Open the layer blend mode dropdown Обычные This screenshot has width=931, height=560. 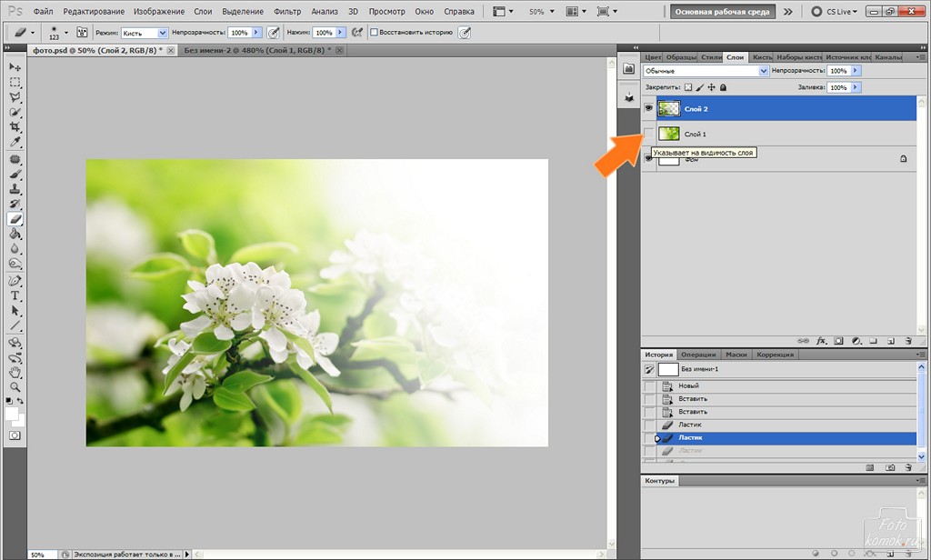[706, 71]
